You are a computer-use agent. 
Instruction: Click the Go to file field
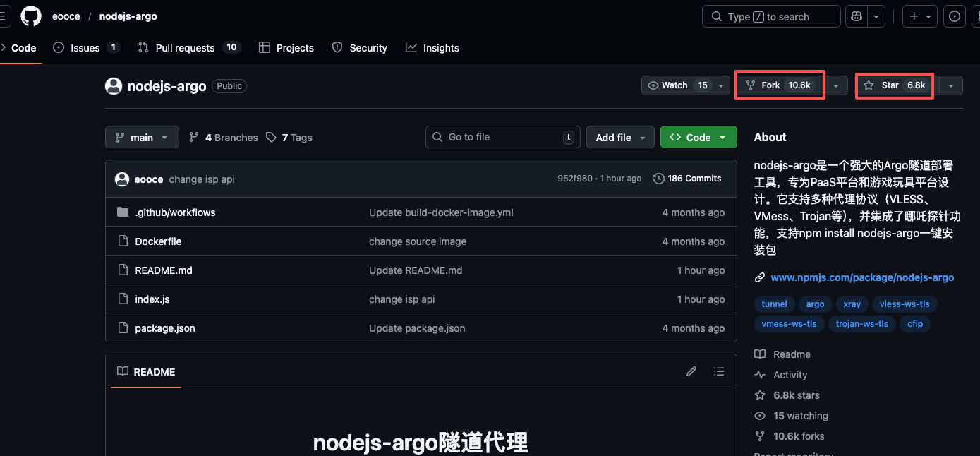pos(502,137)
